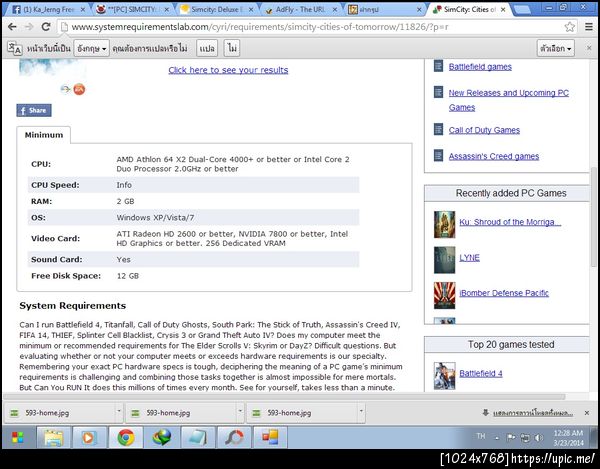Close the translation bar
Viewport: 600px width, 469px height.
589,48
